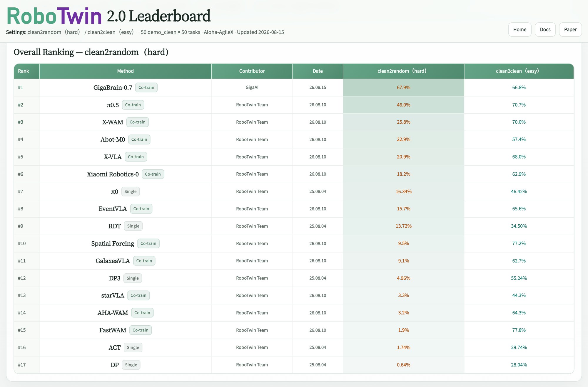Click the 16.34% hard score for π0
Viewport: 588px width, 387px height.
coord(403,191)
